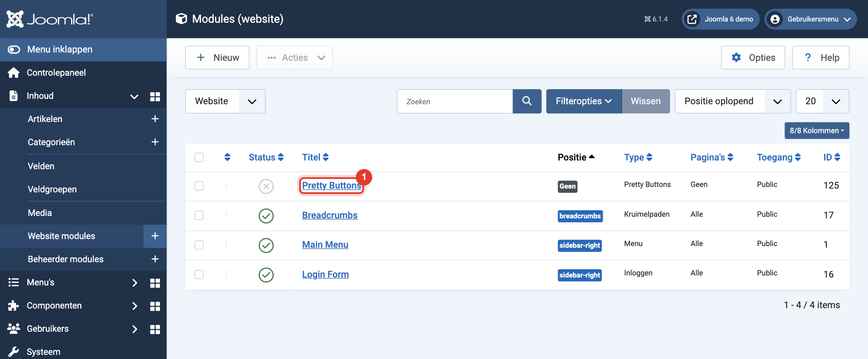The image size is (868, 359).
Task: Toggle Filteropties panel
Action: pos(584,101)
